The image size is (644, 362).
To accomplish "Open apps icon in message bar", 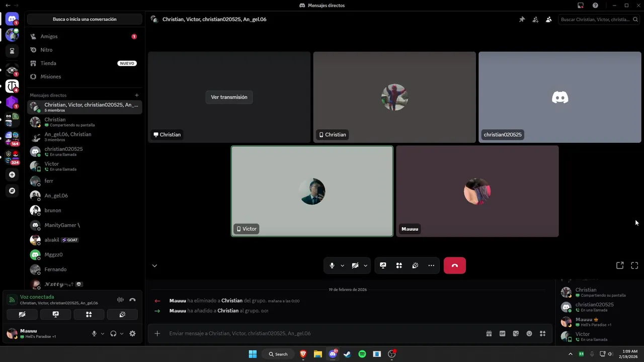I will [542, 333].
